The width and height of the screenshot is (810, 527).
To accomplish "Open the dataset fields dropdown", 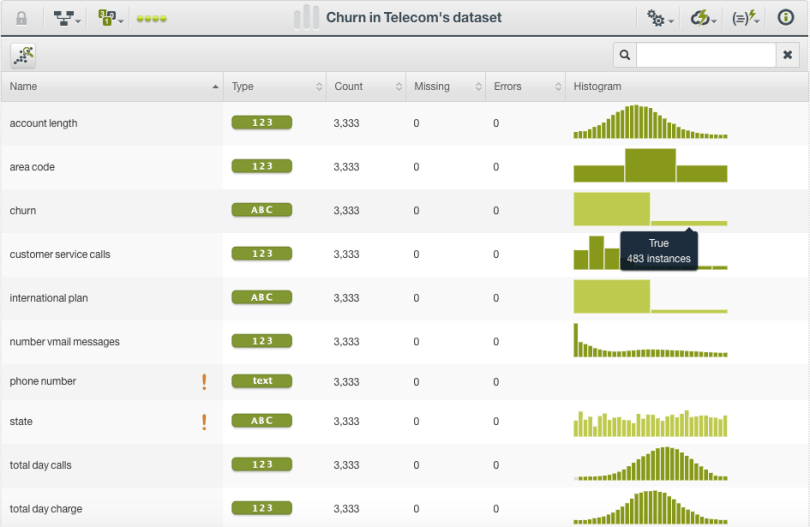I will 110,18.
